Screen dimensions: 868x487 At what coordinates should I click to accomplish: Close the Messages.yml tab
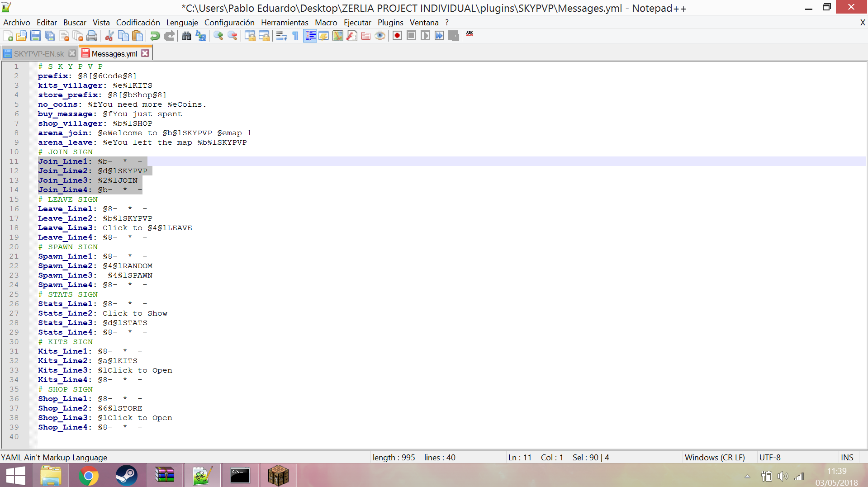145,53
